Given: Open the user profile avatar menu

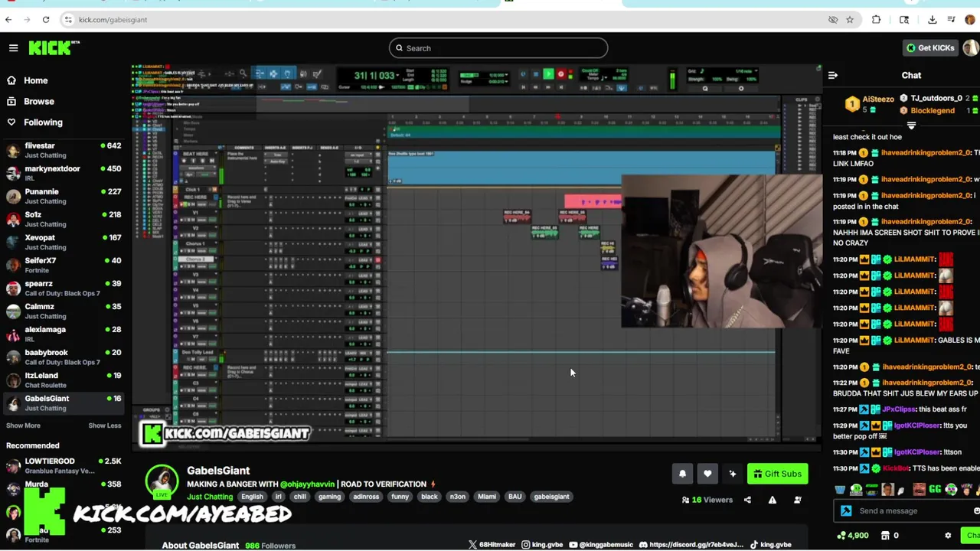Looking at the screenshot, I should (x=970, y=47).
